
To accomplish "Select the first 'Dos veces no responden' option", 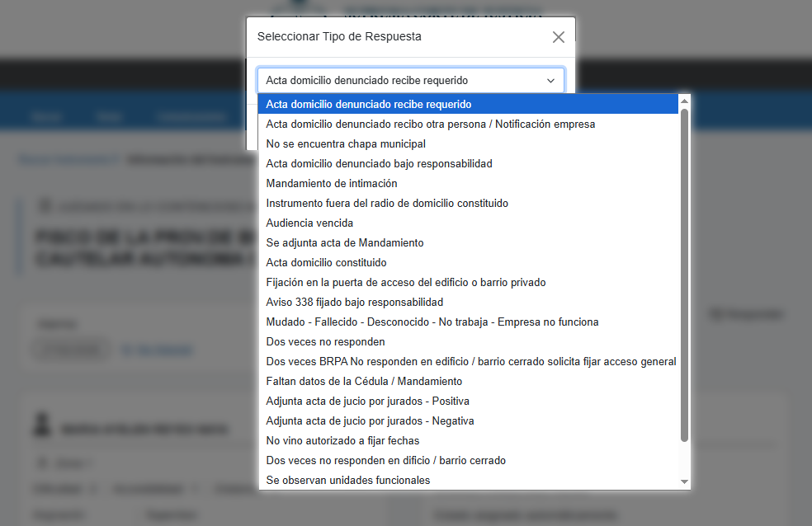I will pyautogui.click(x=325, y=342).
